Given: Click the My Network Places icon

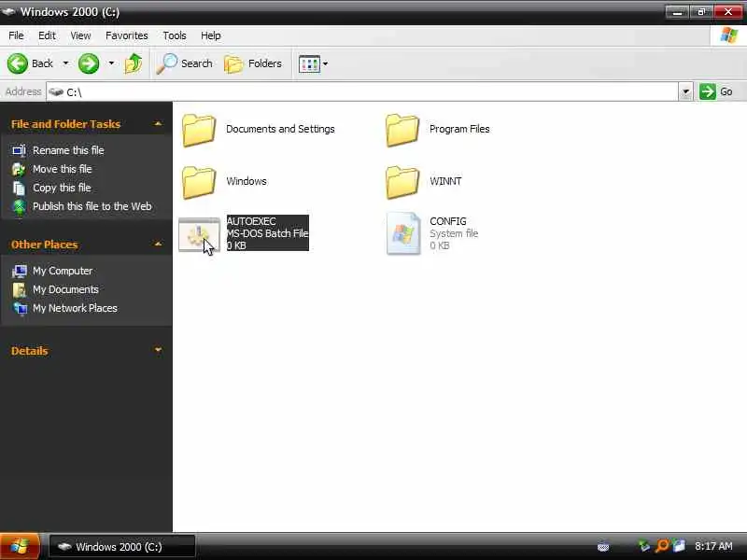Looking at the screenshot, I should (20, 309).
